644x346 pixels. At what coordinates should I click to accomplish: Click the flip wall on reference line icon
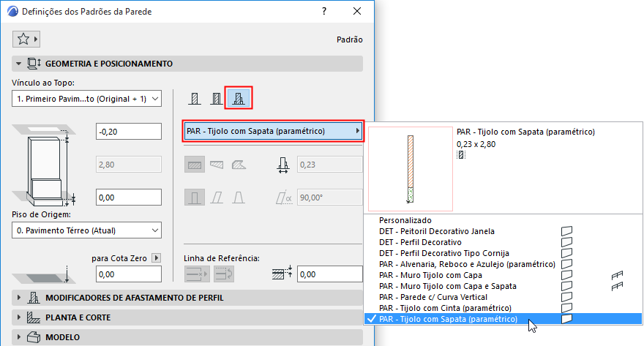[x=224, y=274]
